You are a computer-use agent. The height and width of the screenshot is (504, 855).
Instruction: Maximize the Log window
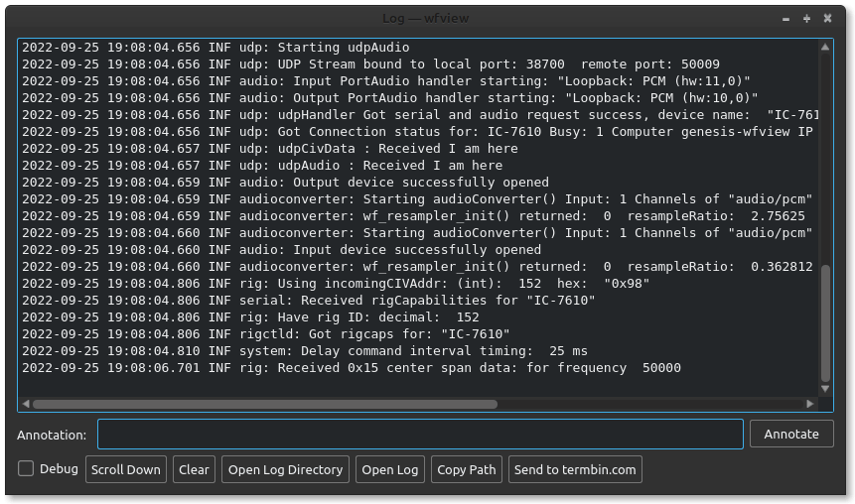click(x=806, y=19)
